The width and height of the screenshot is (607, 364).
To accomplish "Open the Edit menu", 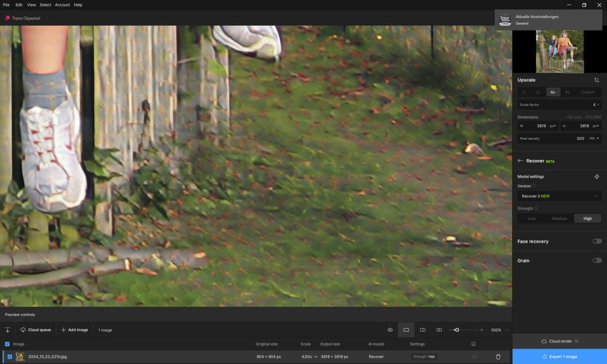I will [x=19, y=5].
